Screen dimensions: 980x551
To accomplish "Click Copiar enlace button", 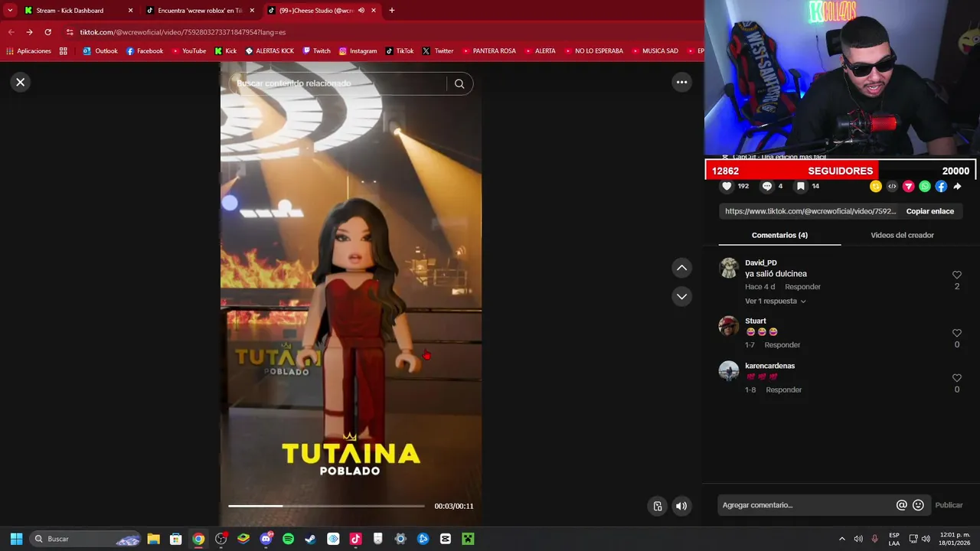I will [x=930, y=211].
